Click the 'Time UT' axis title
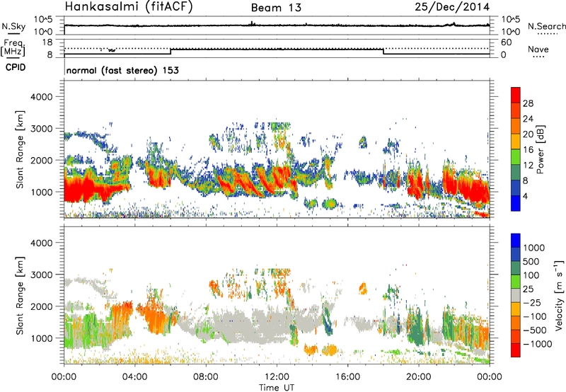The image size is (566, 392). tap(277, 388)
